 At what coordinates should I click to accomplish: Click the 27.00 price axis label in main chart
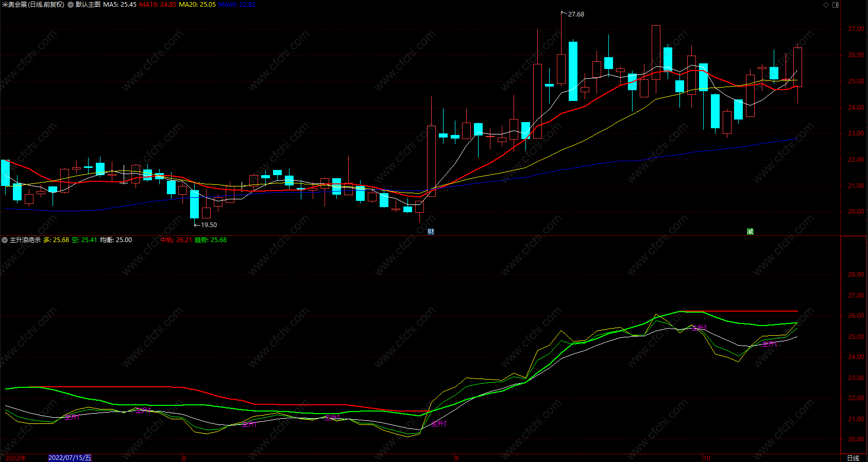click(856, 29)
